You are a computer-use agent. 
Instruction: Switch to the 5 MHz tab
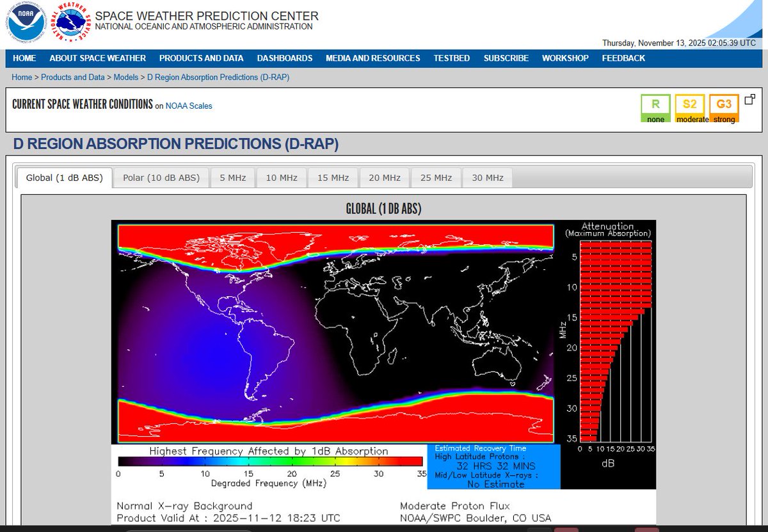(x=232, y=178)
